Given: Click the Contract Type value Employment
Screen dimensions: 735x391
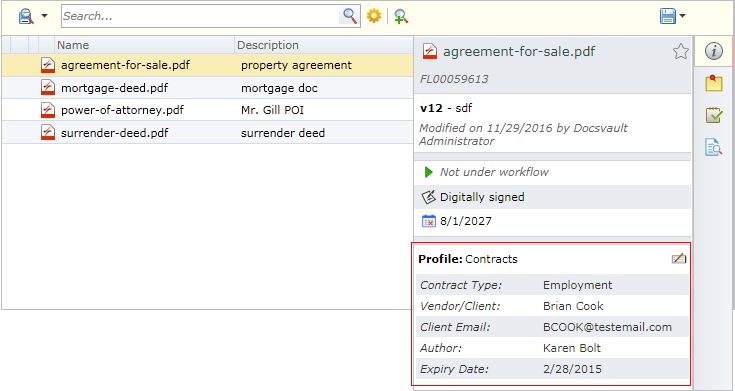Looking at the screenshot, I should pyautogui.click(x=578, y=285).
